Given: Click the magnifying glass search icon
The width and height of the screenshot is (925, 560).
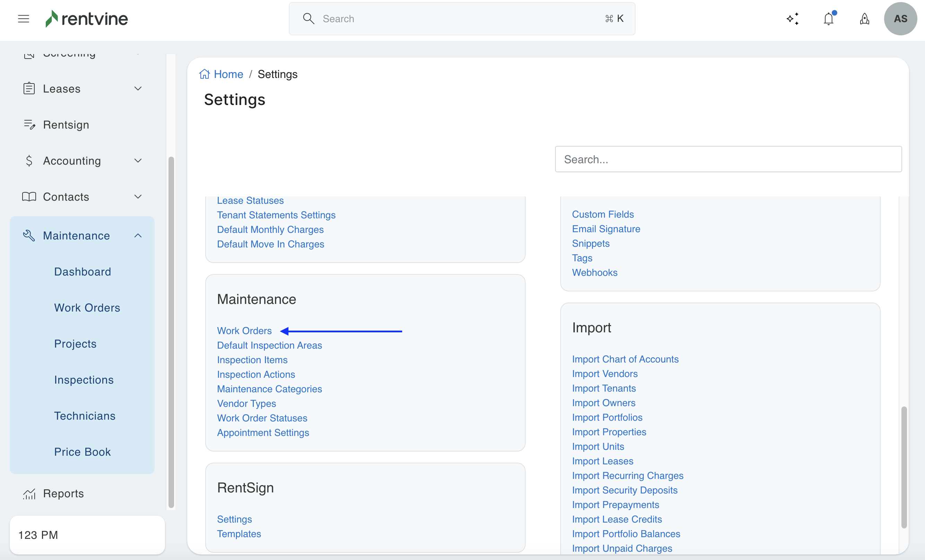Looking at the screenshot, I should (309, 18).
